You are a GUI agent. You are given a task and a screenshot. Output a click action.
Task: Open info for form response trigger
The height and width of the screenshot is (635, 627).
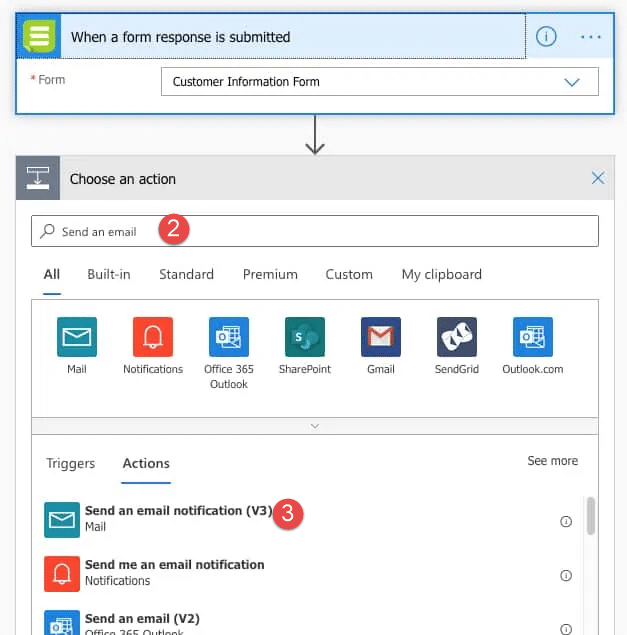[x=546, y=37]
